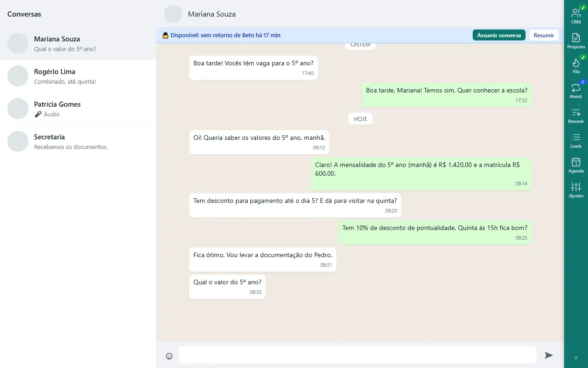
Task: Click Rogério Lima's avatar
Action: [x=18, y=76]
